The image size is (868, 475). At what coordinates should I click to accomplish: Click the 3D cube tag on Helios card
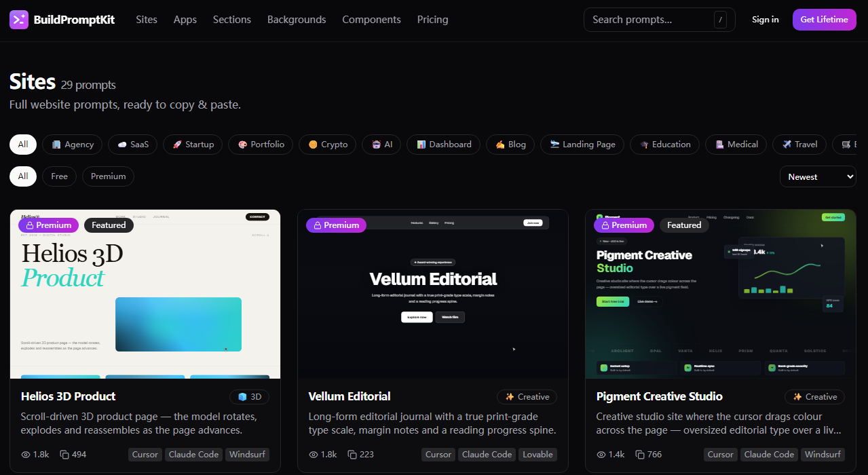click(x=249, y=397)
